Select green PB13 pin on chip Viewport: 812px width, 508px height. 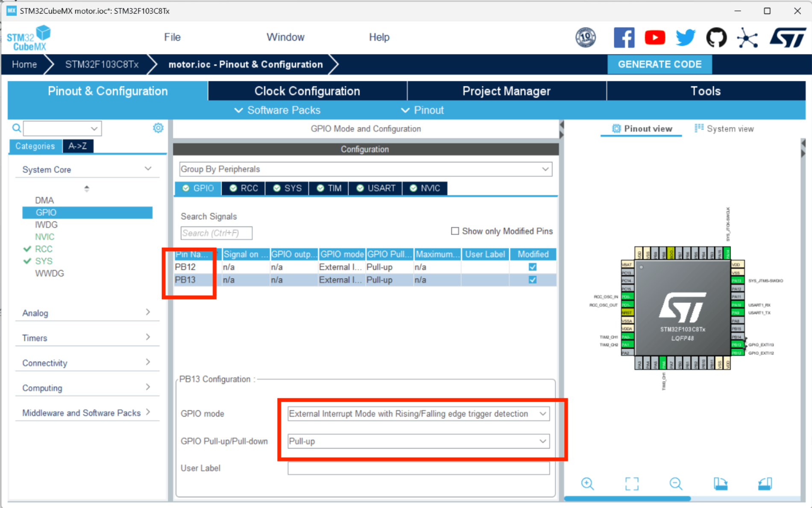tap(737, 345)
